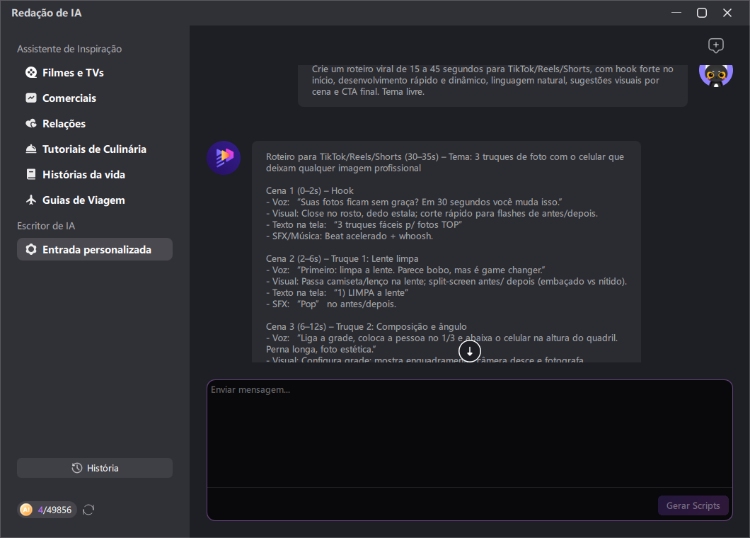Click the 4/49856 credits text
Image resolution: width=750 pixels, height=538 pixels.
tap(55, 510)
